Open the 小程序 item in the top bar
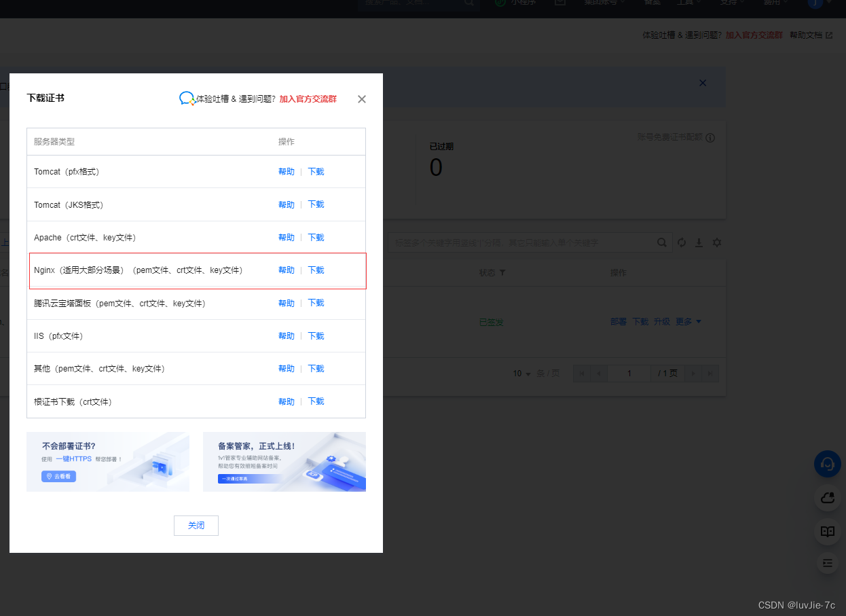The image size is (846, 616). pyautogui.click(x=515, y=3)
